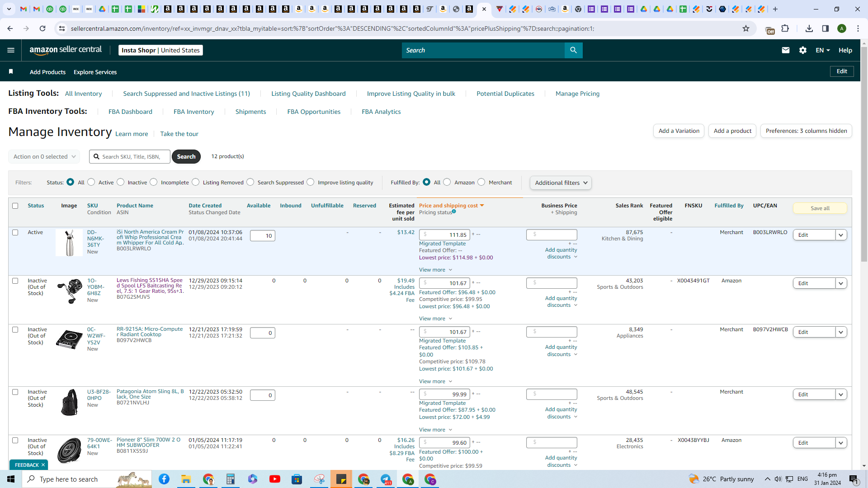The height and width of the screenshot is (488, 868).
Task: Click the available quantity field showing 10
Action: tap(262, 235)
